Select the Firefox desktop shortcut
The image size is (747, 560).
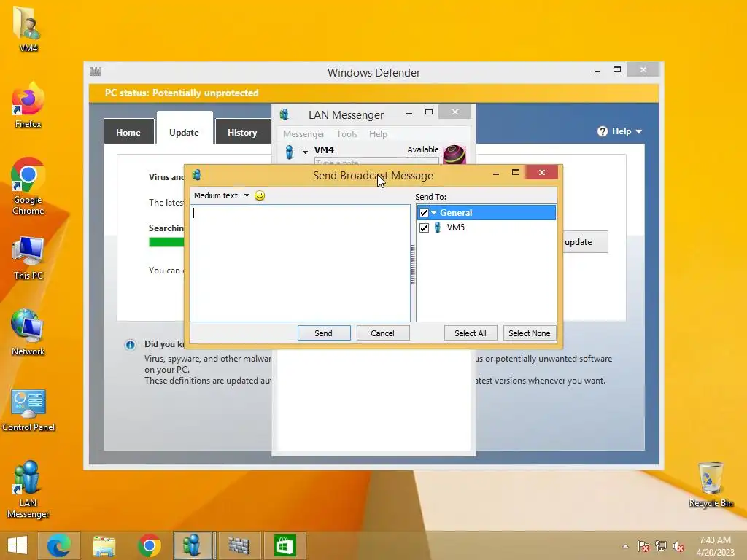pos(28,105)
